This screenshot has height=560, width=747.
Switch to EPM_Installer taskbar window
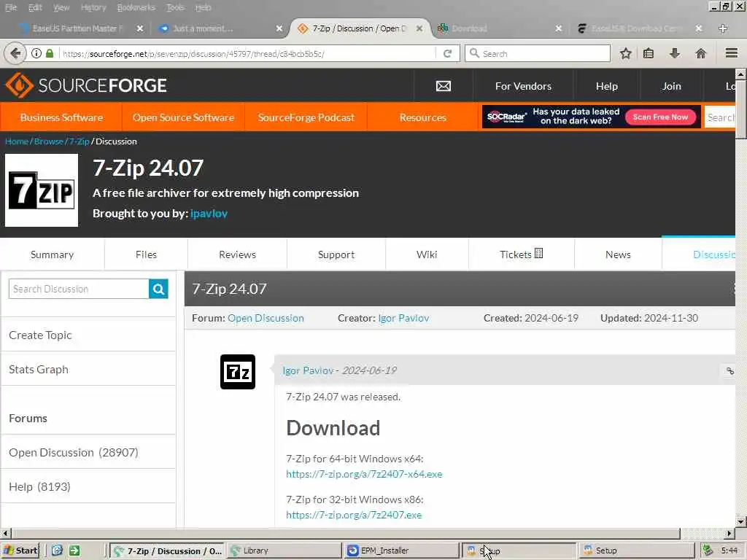[x=401, y=551]
